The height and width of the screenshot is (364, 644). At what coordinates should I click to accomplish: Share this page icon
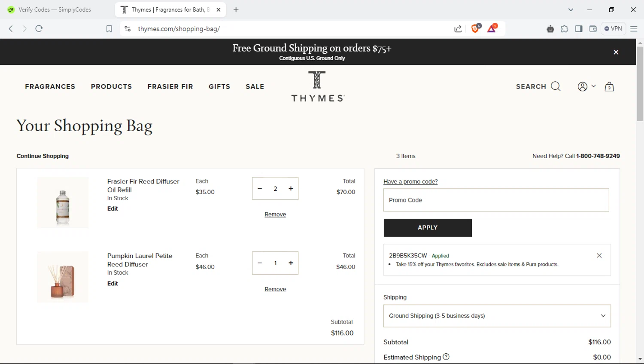point(458,29)
